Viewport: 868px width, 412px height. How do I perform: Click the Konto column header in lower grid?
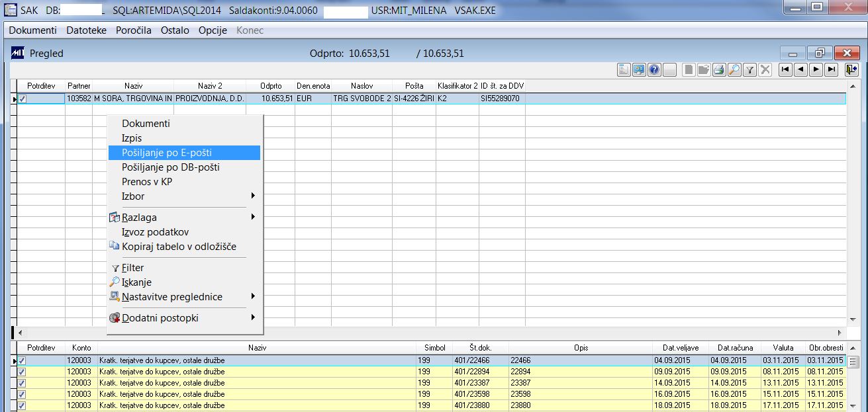[82, 348]
